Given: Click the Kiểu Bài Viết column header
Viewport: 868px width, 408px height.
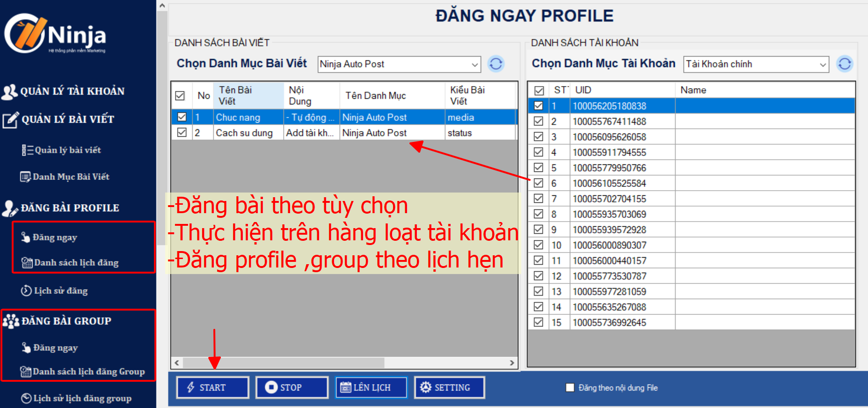Looking at the screenshot, I should pos(480,96).
